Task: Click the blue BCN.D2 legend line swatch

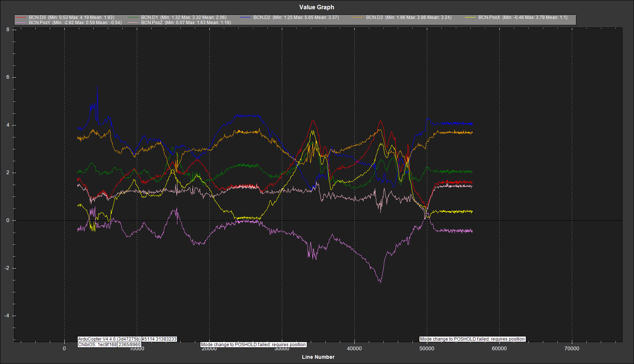Action: pos(246,17)
